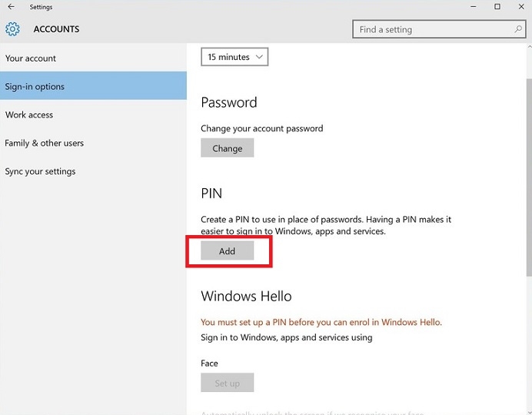Go to Work access page
Image resolution: width=532 pixels, height=415 pixels.
93,115
